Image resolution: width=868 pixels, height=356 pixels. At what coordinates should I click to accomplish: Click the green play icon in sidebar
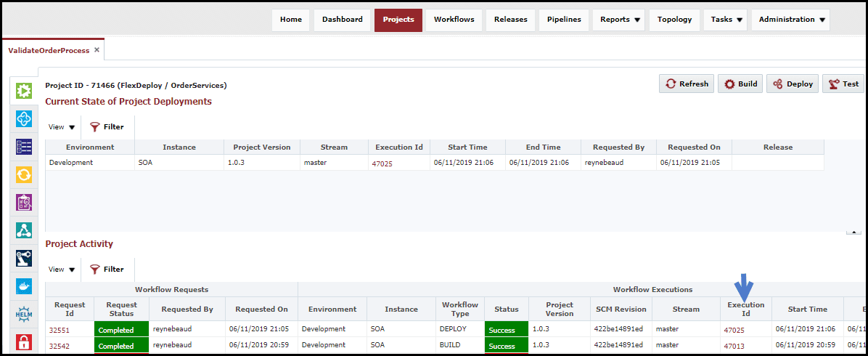click(24, 90)
